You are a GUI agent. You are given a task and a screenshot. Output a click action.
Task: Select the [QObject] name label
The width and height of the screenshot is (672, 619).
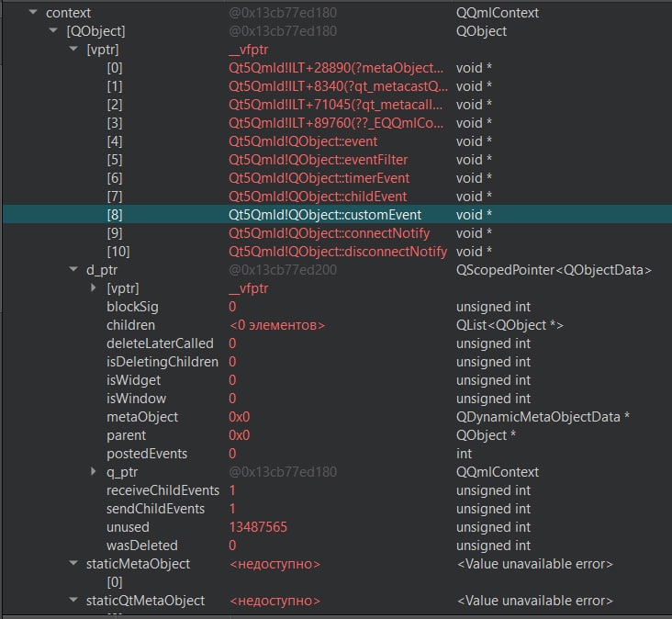pyautogui.click(x=96, y=31)
